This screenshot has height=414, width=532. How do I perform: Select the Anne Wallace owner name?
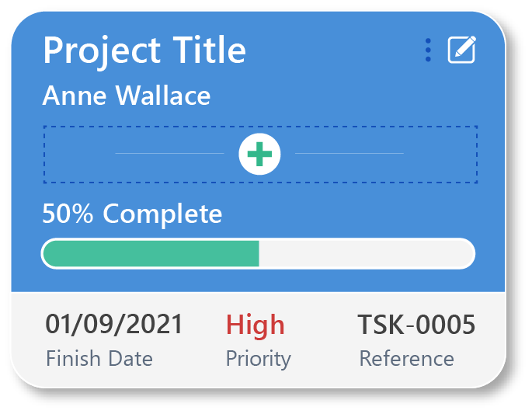point(127,96)
